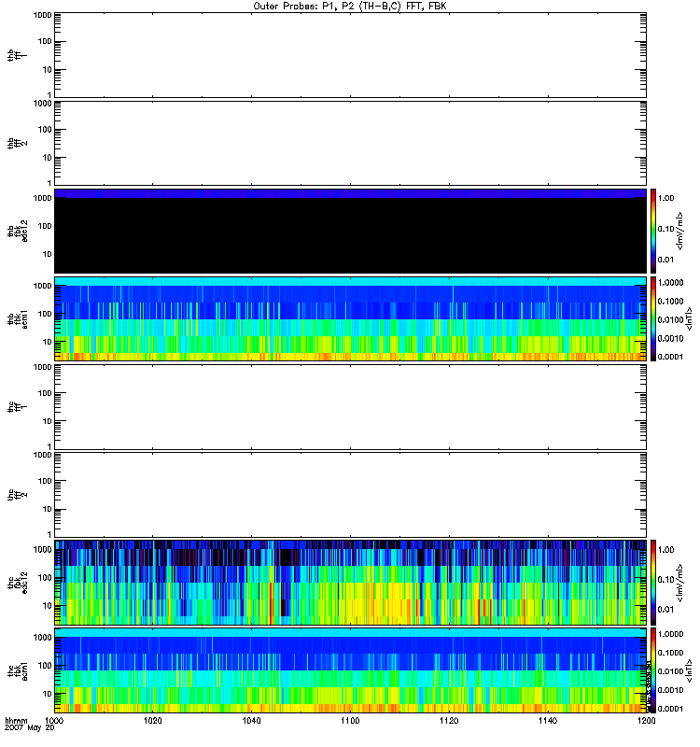Image resolution: width=700 pixels, height=747 pixels.
Task: Click the plot title 'Outer Probes: P1, P2'
Action: [x=349, y=6]
